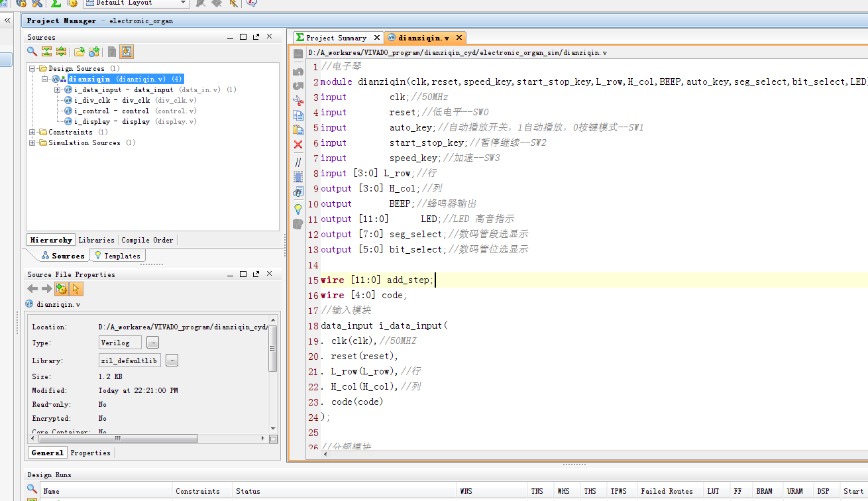This screenshot has width=868, height=501.
Task: Toggle the highlighted Sources toolbar button
Action: (127, 52)
